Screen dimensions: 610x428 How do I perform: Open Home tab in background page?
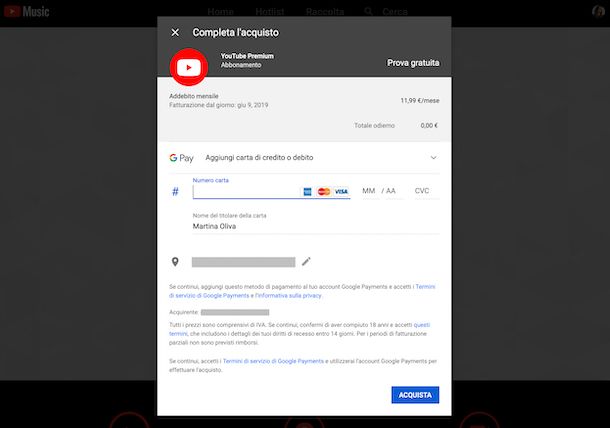(x=220, y=12)
